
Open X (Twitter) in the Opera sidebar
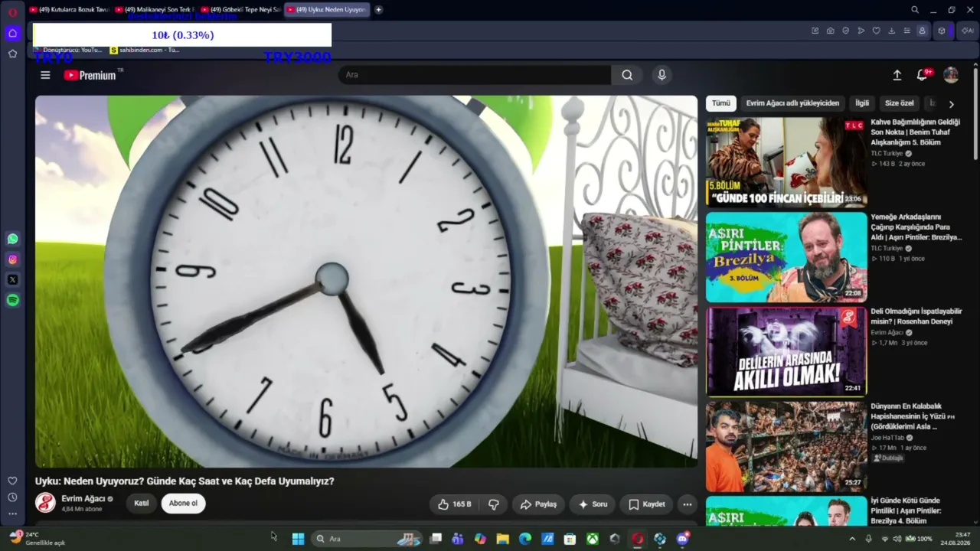(12, 280)
